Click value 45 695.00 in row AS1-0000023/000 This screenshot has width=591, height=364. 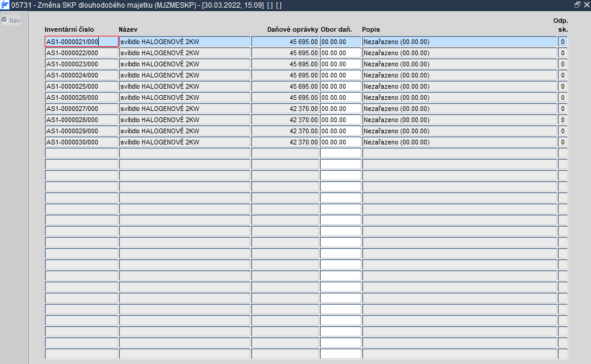[285, 64]
